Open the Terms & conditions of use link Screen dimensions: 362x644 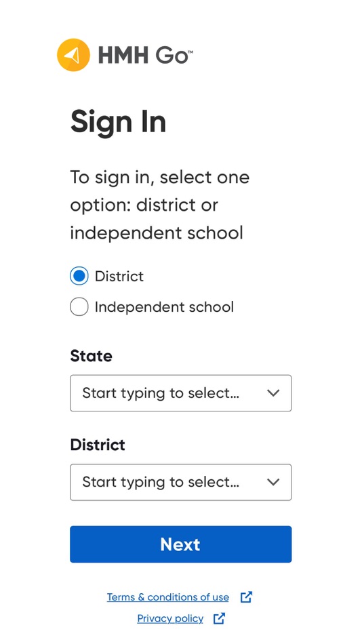tap(167, 597)
